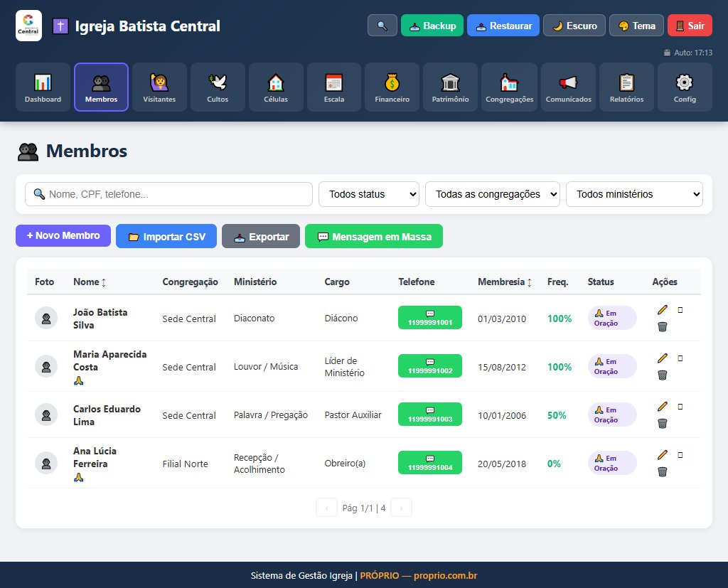The width and height of the screenshot is (728, 588).
Task: Edit Ana Lúcia Ferreira with pencil icon
Action: pyautogui.click(x=663, y=455)
